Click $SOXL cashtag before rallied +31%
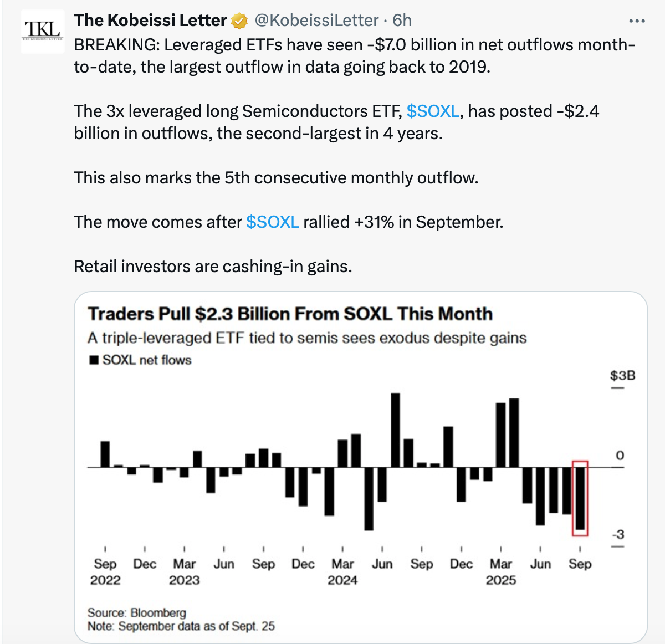 272,222
